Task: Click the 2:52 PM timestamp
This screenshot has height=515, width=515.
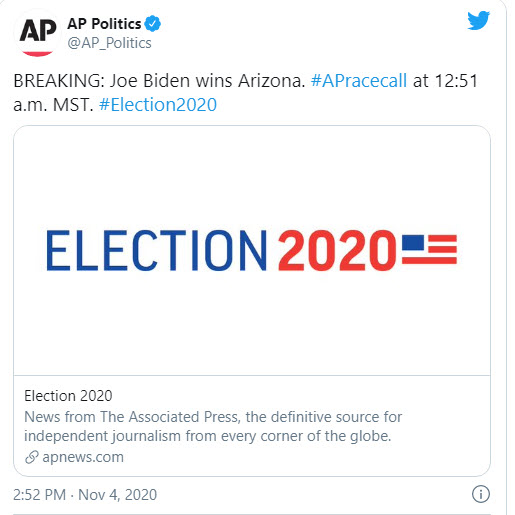Action: click(40, 495)
